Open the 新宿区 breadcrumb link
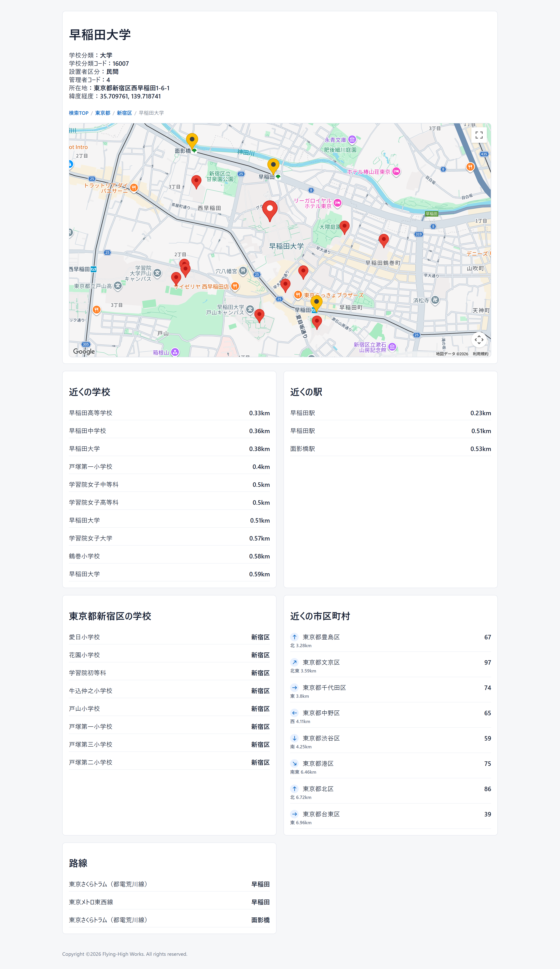The height and width of the screenshot is (969, 560). [124, 113]
